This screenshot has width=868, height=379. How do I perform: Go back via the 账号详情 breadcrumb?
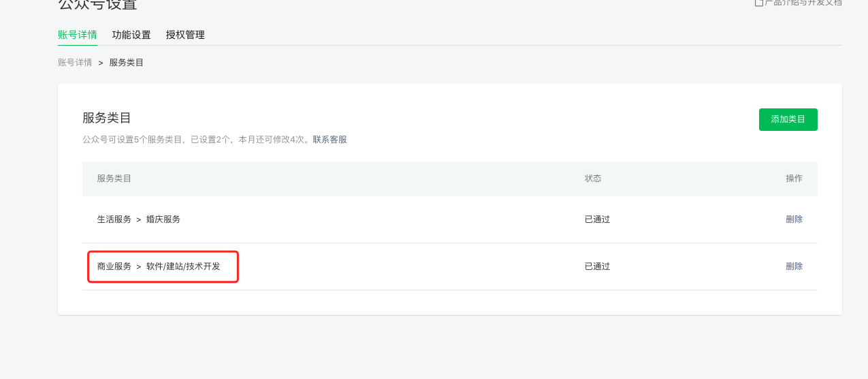pyautogui.click(x=75, y=63)
